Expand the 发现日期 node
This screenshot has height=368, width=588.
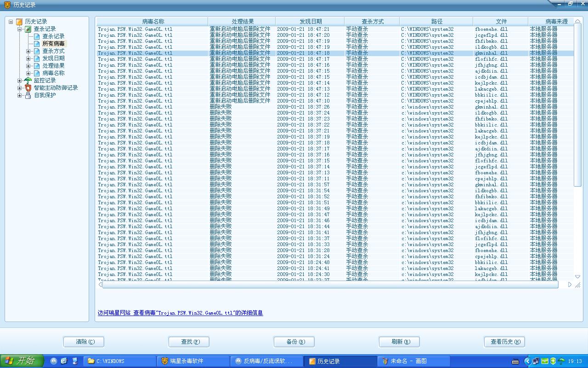click(x=28, y=58)
